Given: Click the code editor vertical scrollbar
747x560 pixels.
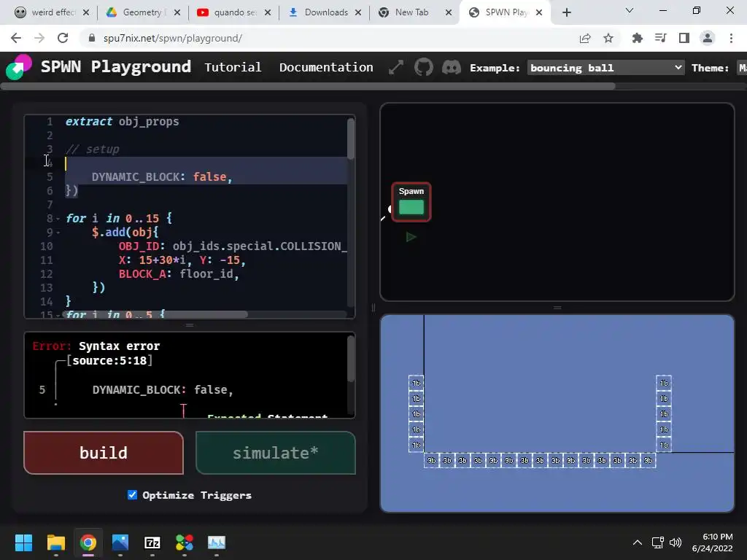Looking at the screenshot, I should (x=351, y=139).
